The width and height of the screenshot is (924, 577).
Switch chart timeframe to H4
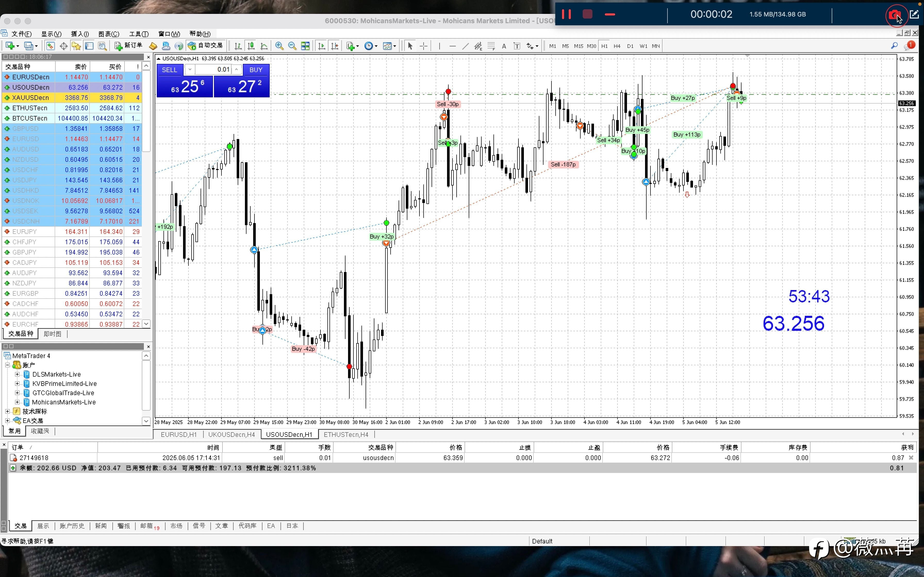point(617,46)
